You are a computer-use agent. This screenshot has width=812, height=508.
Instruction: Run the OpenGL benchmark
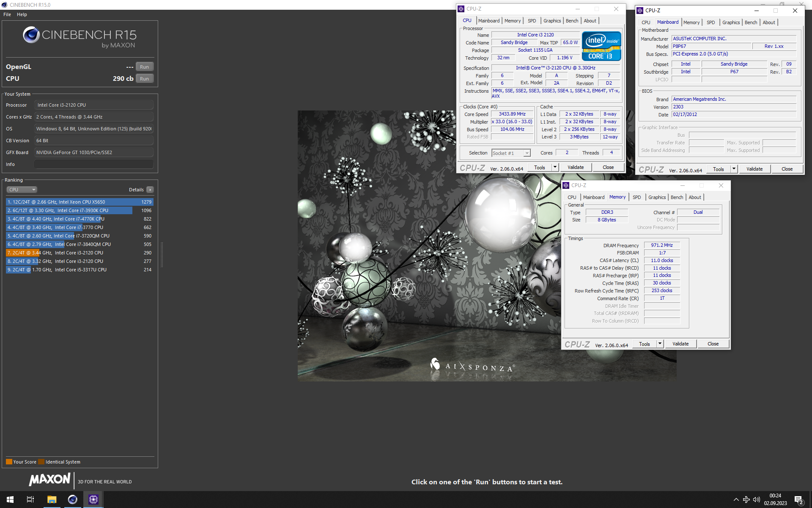click(x=145, y=67)
